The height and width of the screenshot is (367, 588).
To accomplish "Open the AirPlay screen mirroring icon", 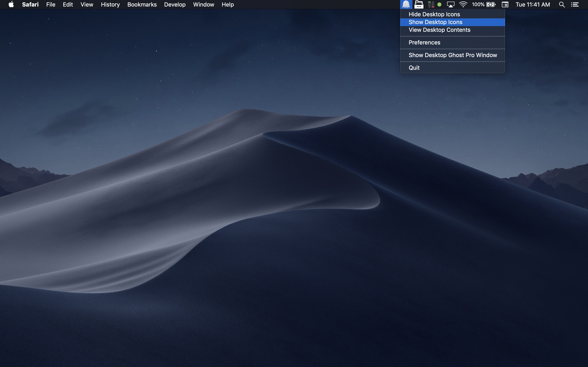I will 451,4.
